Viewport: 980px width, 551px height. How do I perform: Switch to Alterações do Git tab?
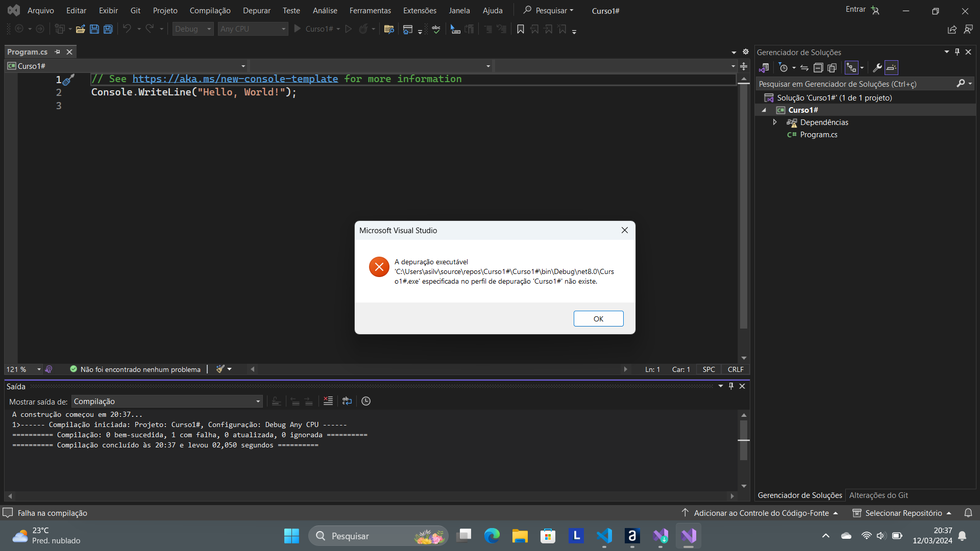point(878,495)
